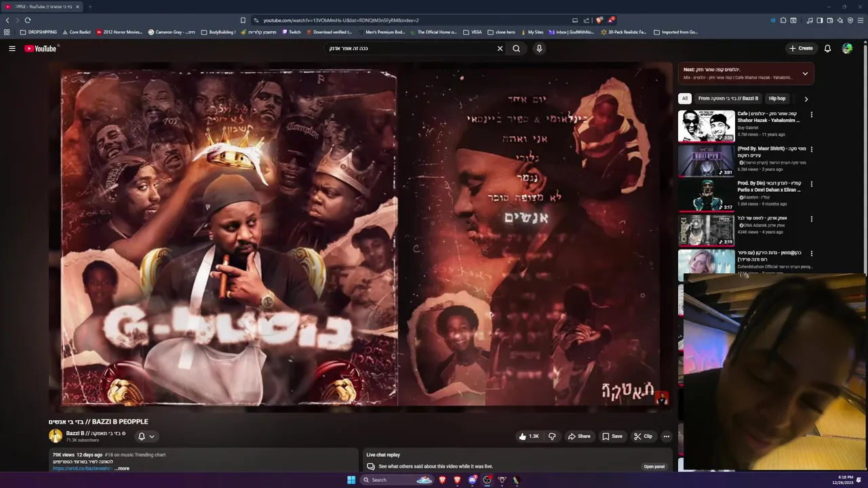This screenshot has width=868, height=488.
Task: Open the Cafe Shahor Hazak Yahalomim thumbnail
Action: (707, 126)
